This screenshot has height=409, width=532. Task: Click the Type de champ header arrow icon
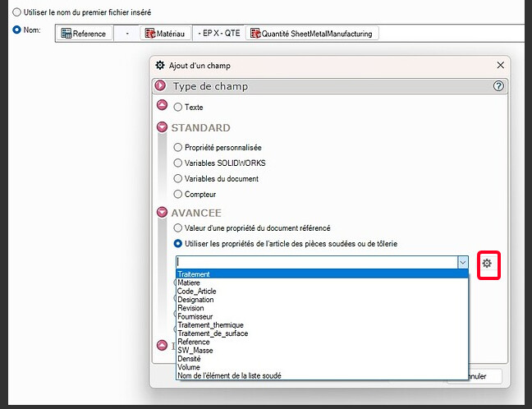pos(161,86)
